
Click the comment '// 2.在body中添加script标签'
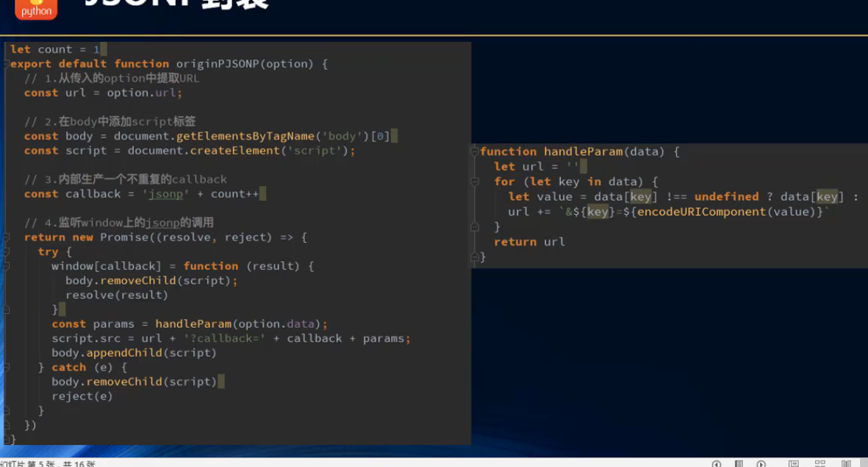click(110, 121)
